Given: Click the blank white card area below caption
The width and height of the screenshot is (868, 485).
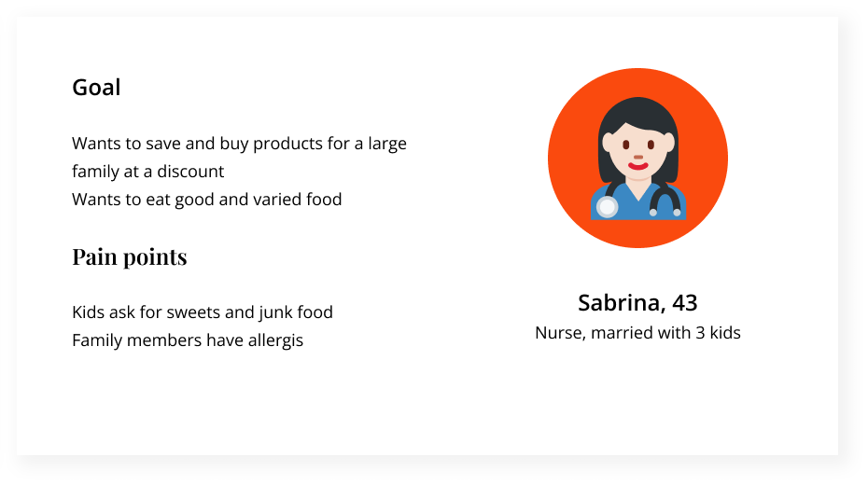Looking at the screenshot, I should 637,401.
